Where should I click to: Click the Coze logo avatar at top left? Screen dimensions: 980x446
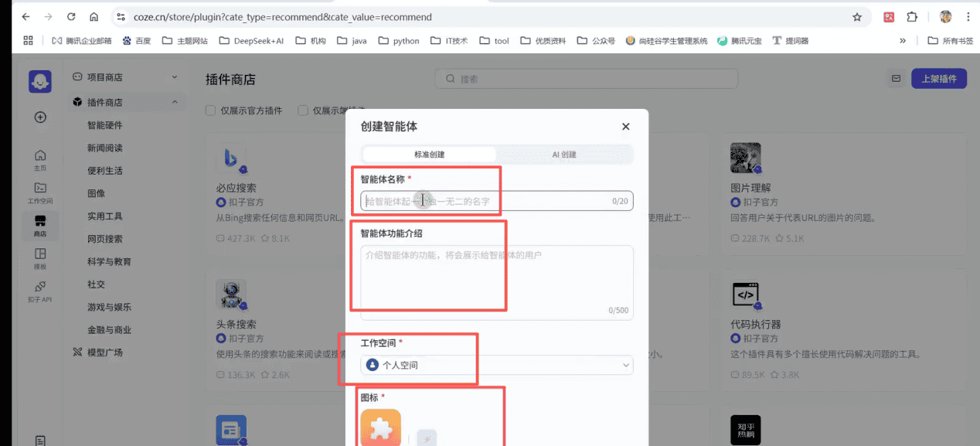[40, 81]
